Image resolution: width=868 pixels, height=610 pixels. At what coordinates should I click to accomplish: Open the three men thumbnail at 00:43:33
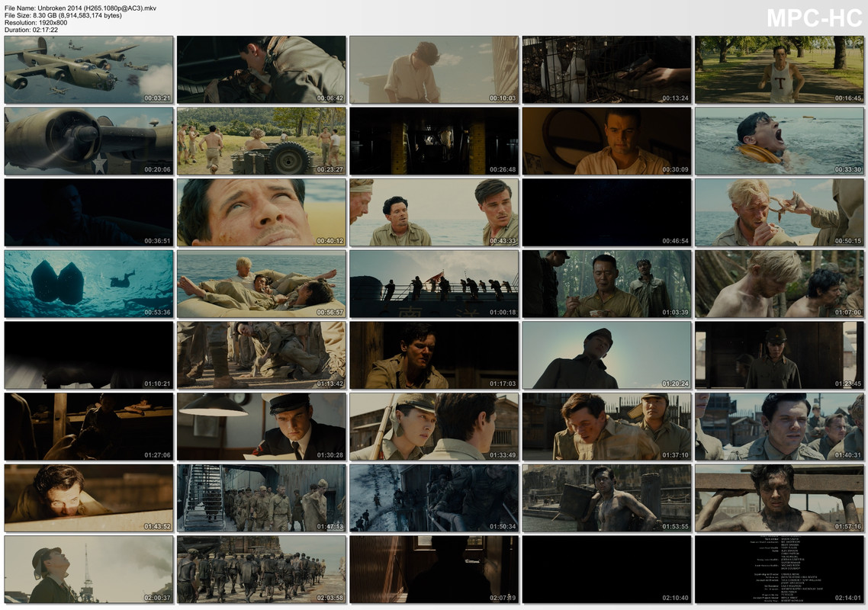click(x=434, y=213)
